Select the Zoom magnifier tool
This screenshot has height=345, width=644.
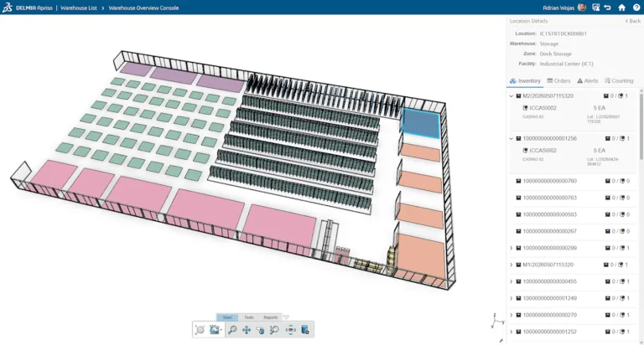pos(232,329)
